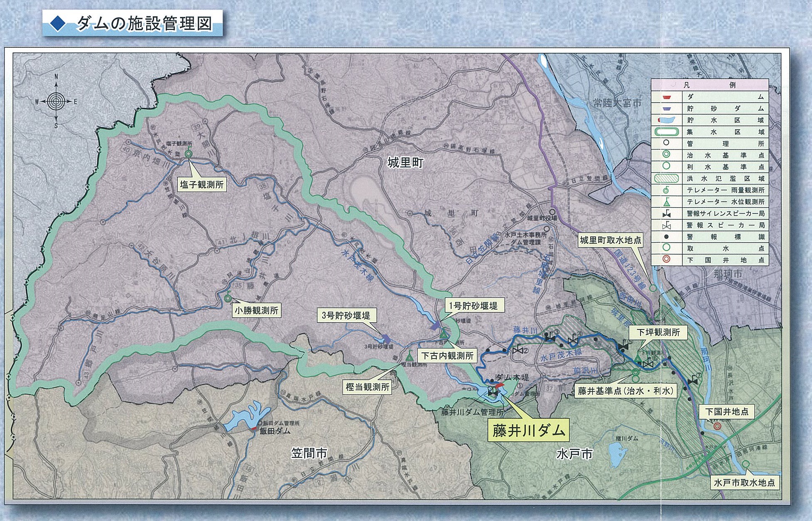This screenshot has height=521, width=812.
Task: Click the red 下国井地点 double-circle marker
Action: pos(717,426)
